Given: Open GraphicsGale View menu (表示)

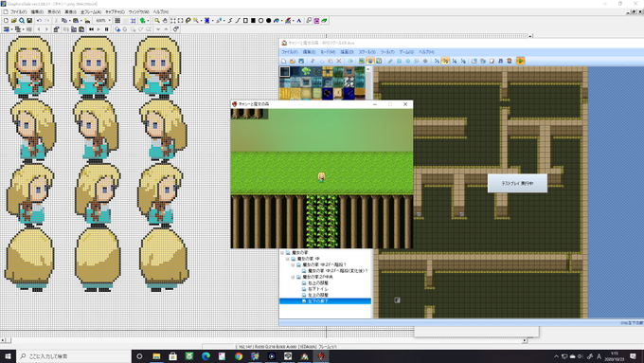Looking at the screenshot, I should click(54, 12).
